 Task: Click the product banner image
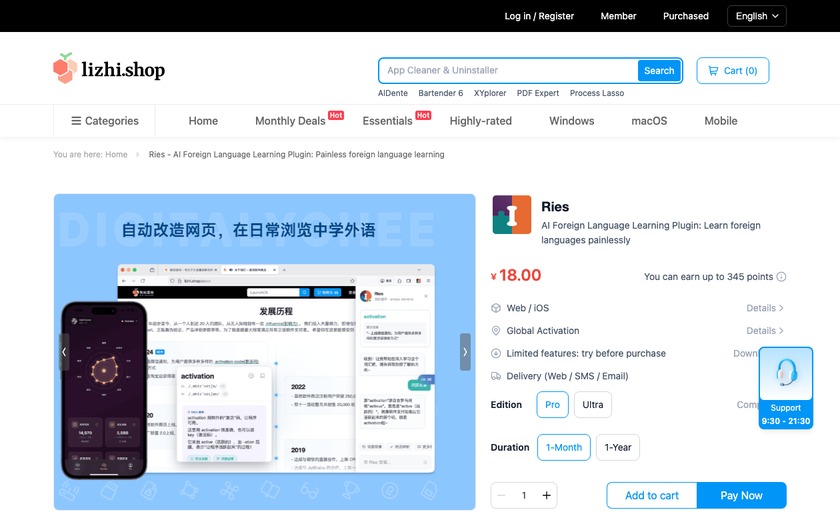(x=264, y=352)
